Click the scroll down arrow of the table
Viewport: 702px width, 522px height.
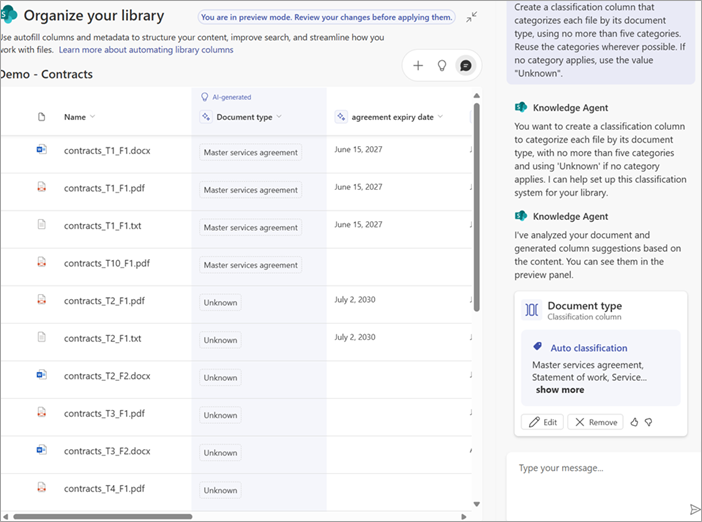click(x=476, y=504)
